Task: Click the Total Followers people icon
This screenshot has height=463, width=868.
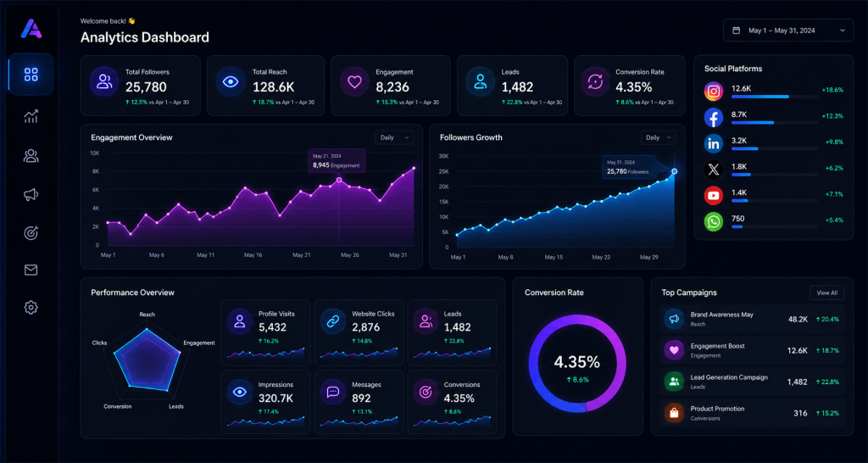Action: click(104, 82)
